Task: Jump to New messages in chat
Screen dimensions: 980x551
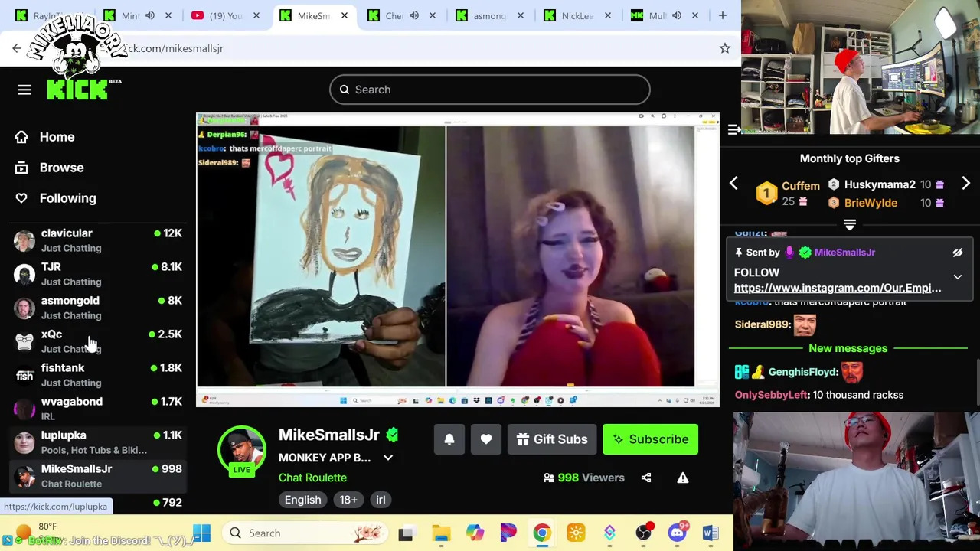Action: [848, 348]
